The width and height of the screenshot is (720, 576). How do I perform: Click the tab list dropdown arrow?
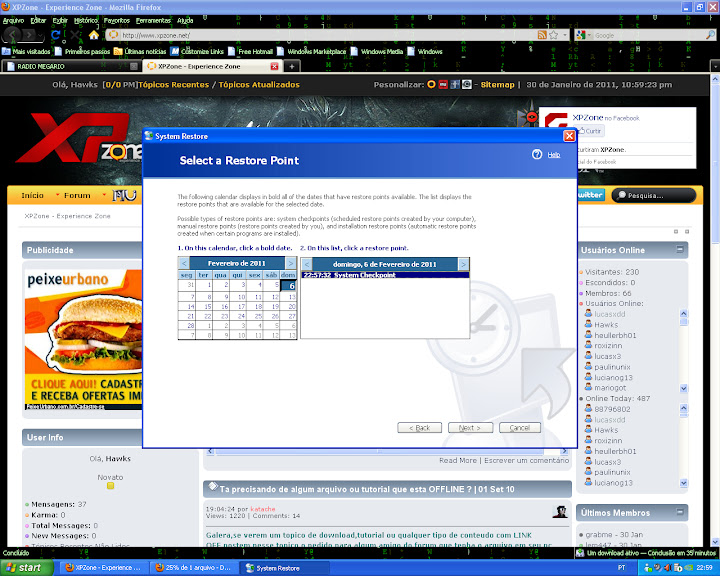(x=715, y=67)
